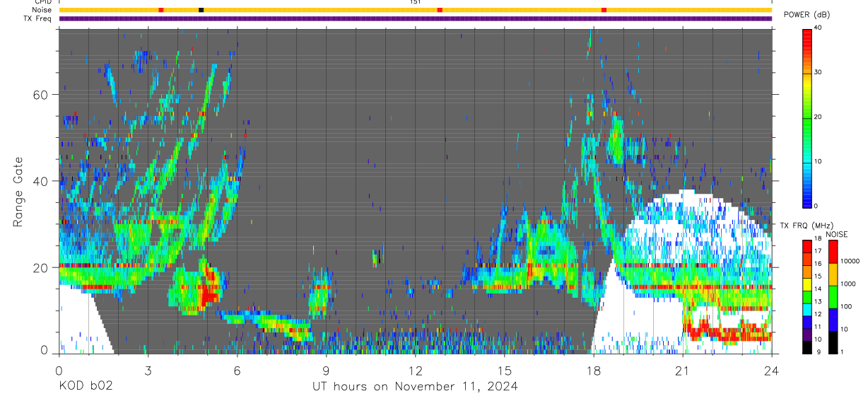Click the 'Noise' row label at top
Viewport: 868px width, 401px height.
pos(41,10)
